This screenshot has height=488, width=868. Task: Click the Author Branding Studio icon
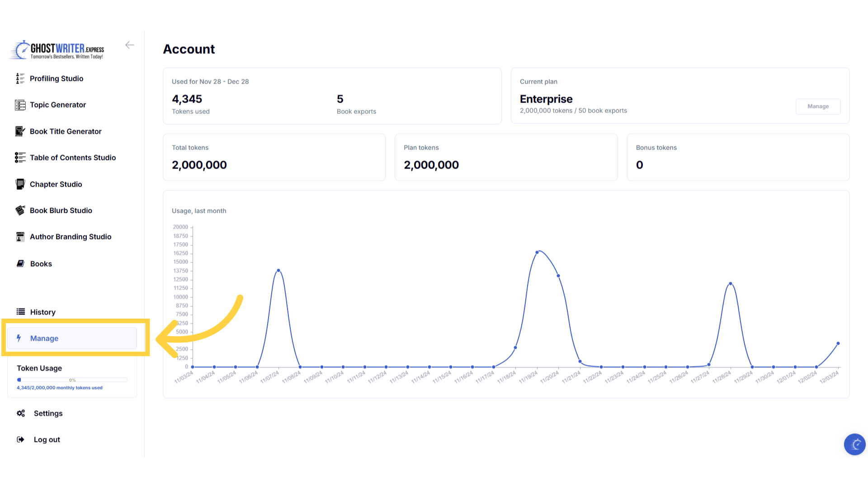coord(20,237)
